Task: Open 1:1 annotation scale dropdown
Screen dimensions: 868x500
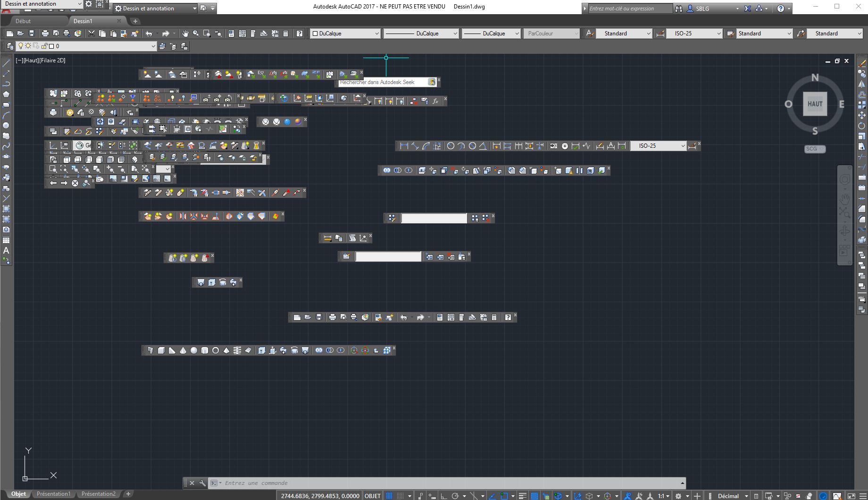Action: 664,496
